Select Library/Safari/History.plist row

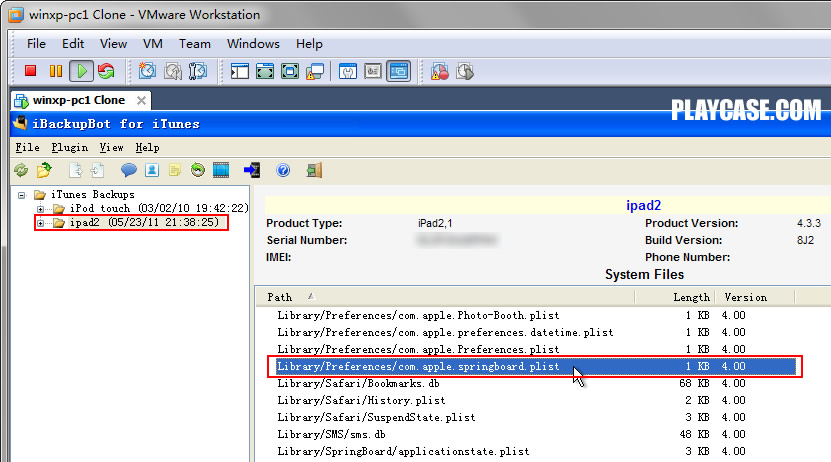tap(536, 400)
